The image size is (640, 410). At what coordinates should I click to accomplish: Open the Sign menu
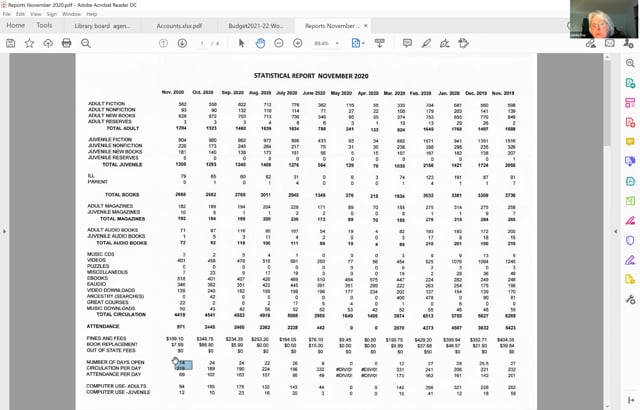pyautogui.click(x=51, y=14)
